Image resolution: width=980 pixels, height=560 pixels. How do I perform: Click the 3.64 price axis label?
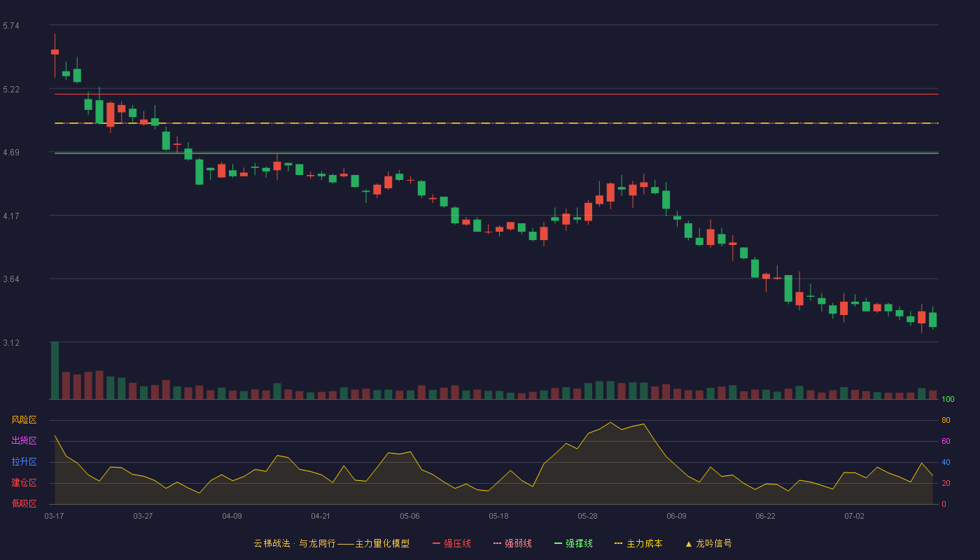coord(11,279)
